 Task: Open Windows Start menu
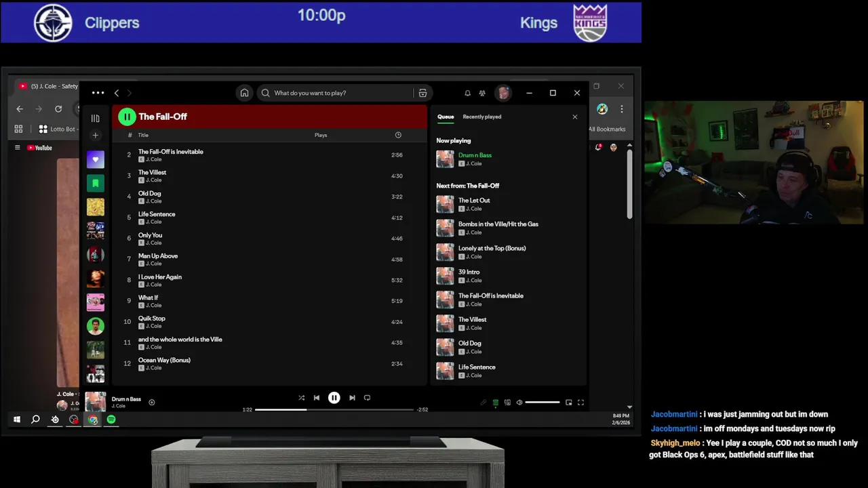17,420
